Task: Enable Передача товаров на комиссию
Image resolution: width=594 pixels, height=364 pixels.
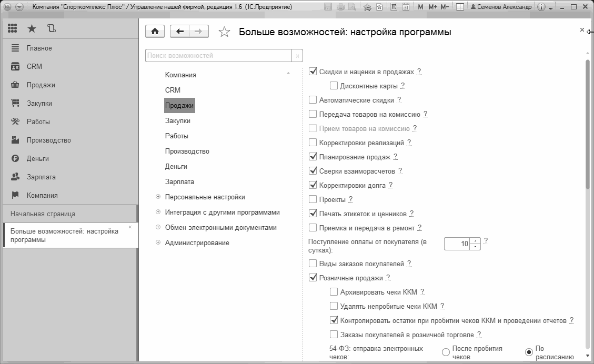Action: tap(313, 114)
